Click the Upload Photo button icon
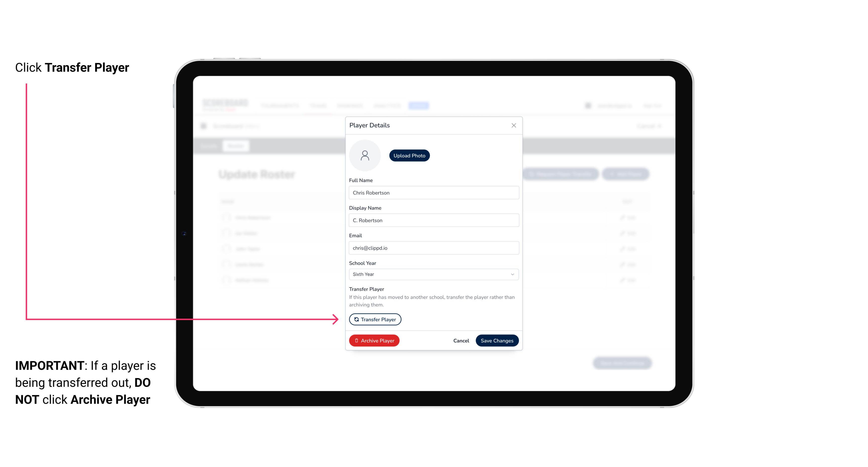868x467 pixels. tap(409, 155)
